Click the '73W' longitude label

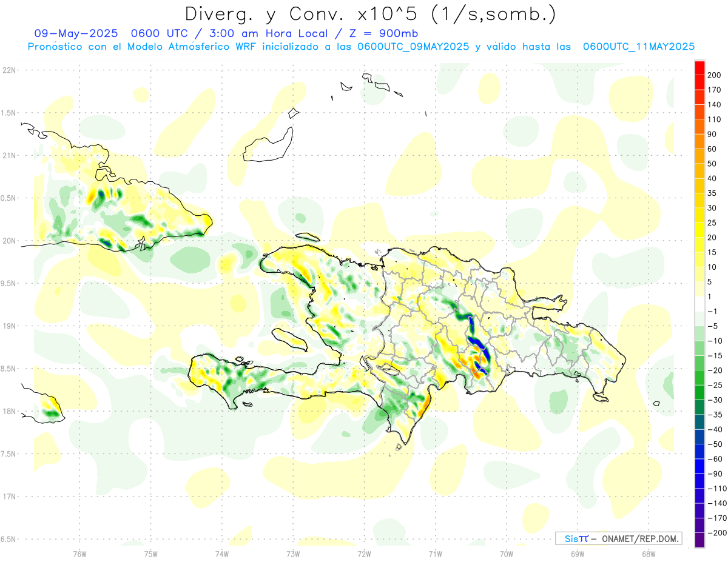pyautogui.click(x=293, y=554)
